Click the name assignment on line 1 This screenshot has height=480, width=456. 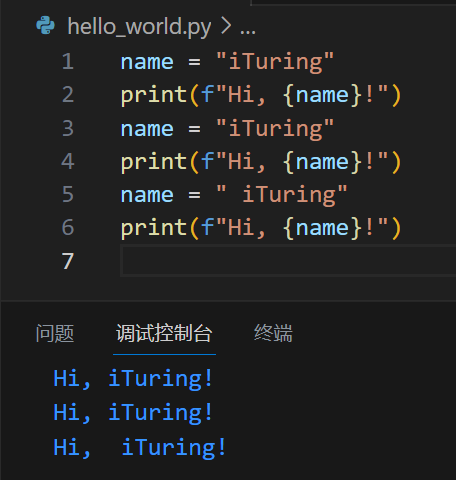pos(227,62)
